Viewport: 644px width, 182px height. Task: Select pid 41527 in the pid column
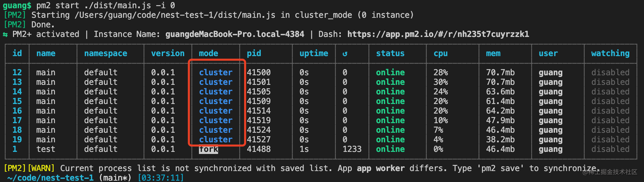coord(259,140)
